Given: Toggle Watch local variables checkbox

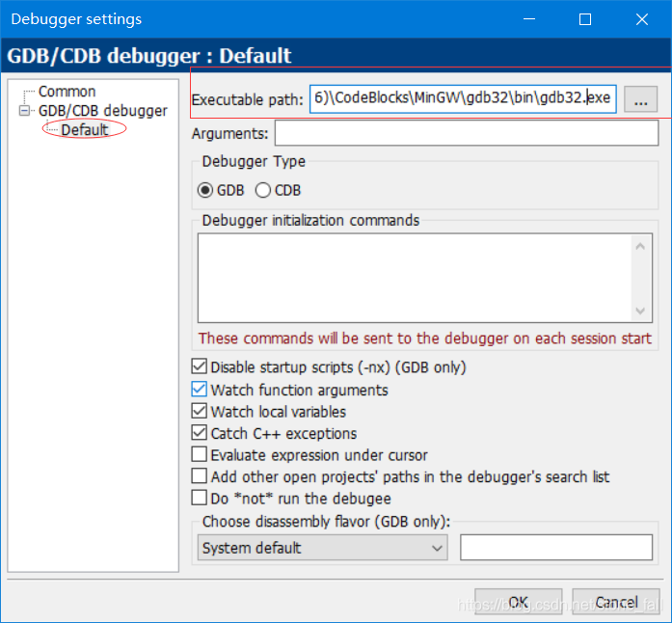Looking at the screenshot, I should click(200, 411).
